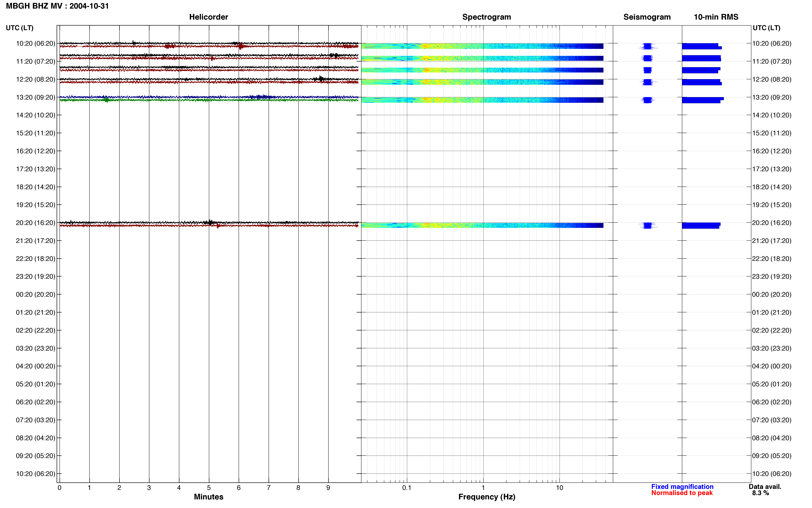The width and height of the screenshot is (812, 508).
Task: Click the Frequency (Hz) axis label
Action: pyautogui.click(x=487, y=497)
